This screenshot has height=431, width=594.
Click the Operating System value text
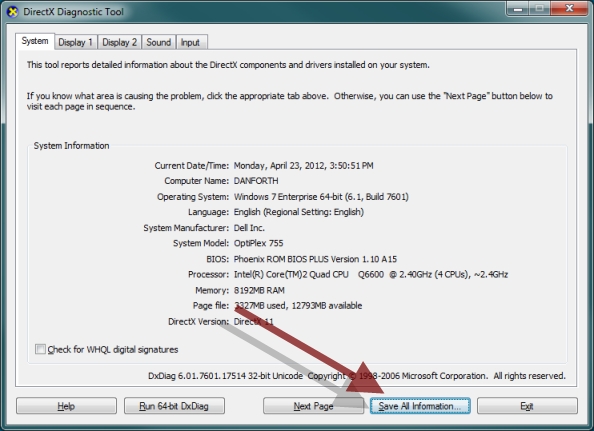click(x=321, y=197)
